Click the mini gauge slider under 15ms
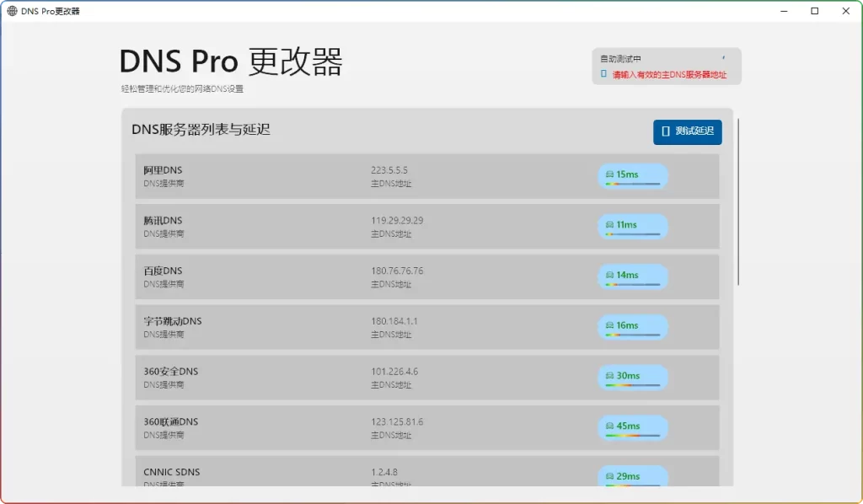The image size is (863, 504). [632, 183]
